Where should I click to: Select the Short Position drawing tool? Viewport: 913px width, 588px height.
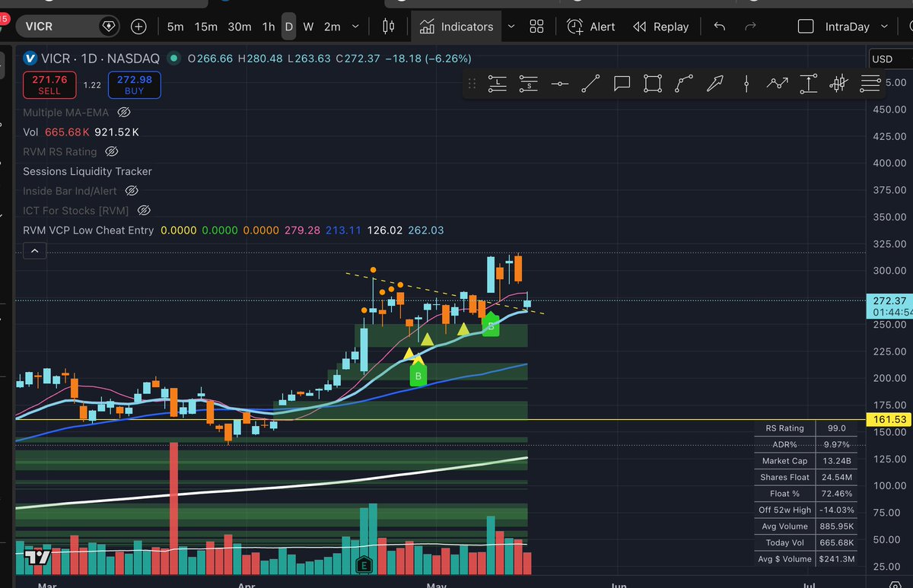[528, 84]
